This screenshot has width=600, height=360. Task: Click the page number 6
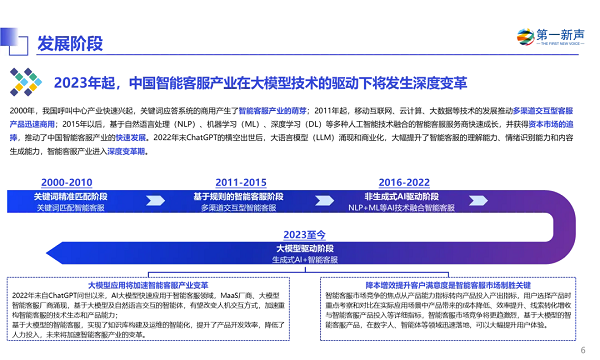coord(583,350)
